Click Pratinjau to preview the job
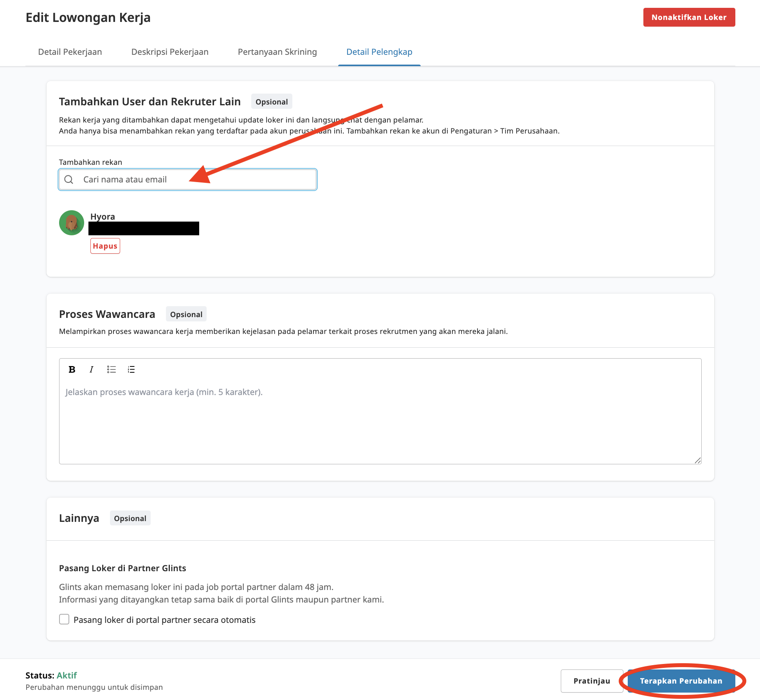760x700 pixels. click(x=592, y=681)
